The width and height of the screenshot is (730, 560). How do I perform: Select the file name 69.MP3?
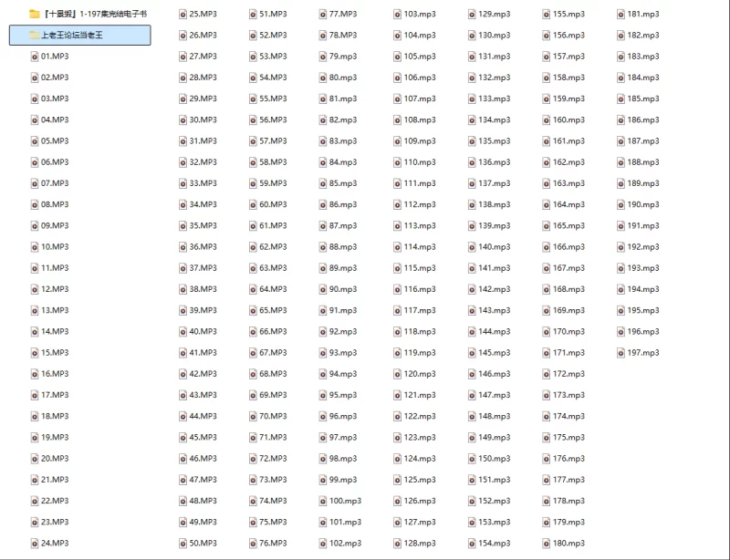click(273, 395)
